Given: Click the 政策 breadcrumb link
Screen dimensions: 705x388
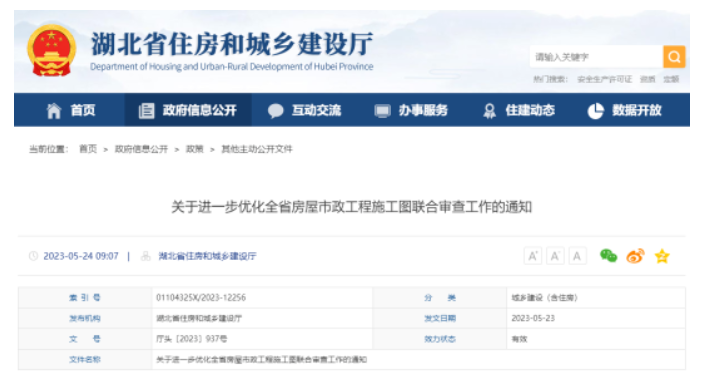Looking at the screenshot, I should 195,149.
